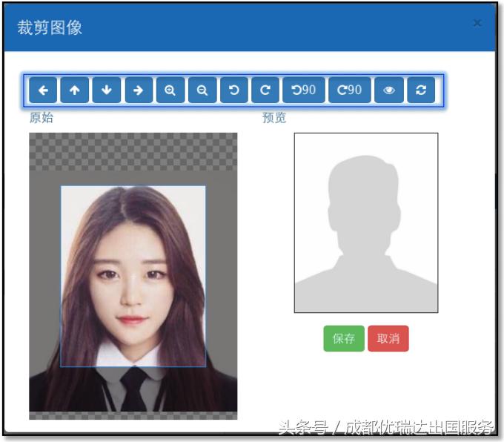Rotate the image counter-clockwise slightly
504x442 pixels.
click(x=233, y=90)
